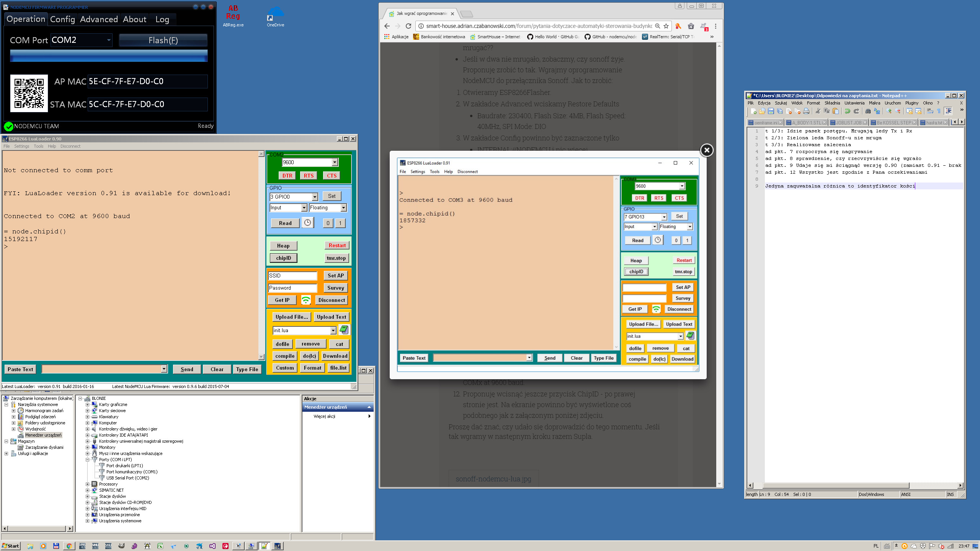Click Redo arrow in Notepad++ toolbar
The height and width of the screenshot is (551, 980).
coord(856,111)
